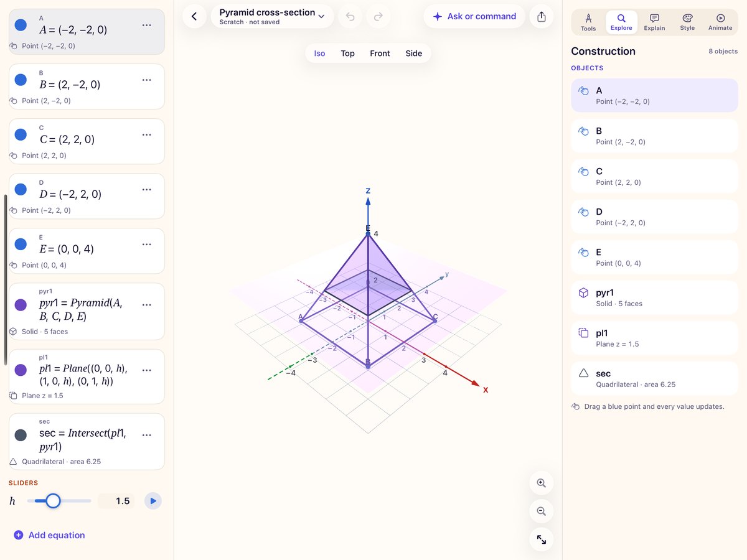Click the left panel scrollbar
Viewport: 747px width, 560px height.
[6, 280]
